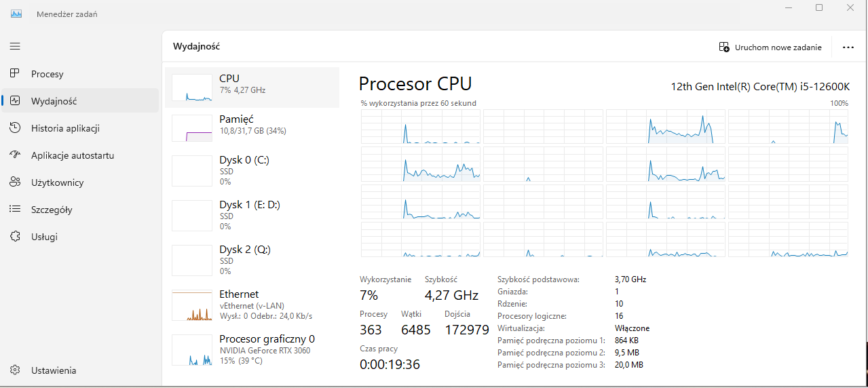Open Ustawienia gear icon
The width and height of the screenshot is (868, 388).
(15, 370)
